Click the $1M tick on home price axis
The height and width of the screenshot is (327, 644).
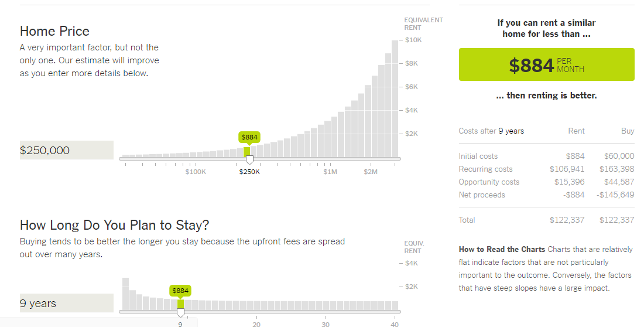coord(330,172)
